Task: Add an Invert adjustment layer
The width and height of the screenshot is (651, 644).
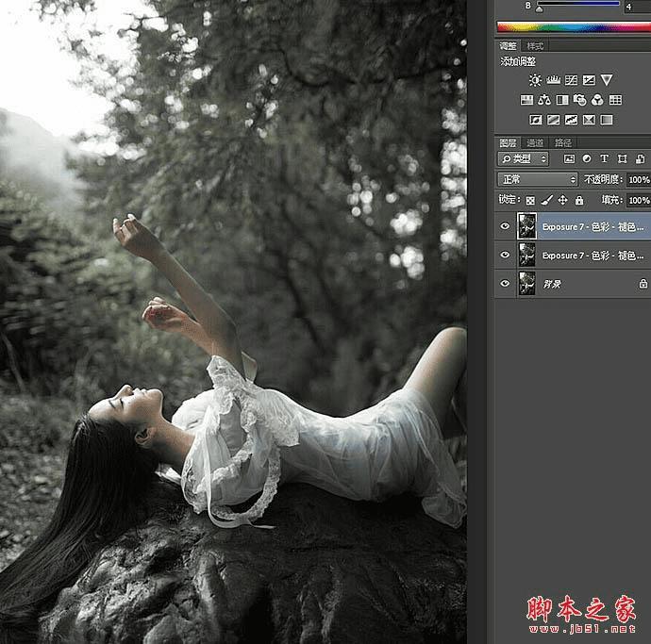Action: pos(536,120)
